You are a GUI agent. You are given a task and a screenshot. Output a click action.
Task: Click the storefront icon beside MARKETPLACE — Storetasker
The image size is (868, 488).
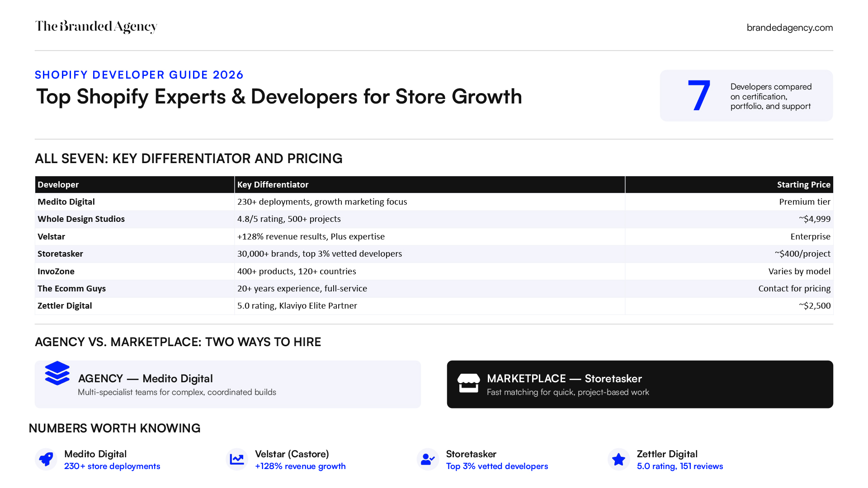[x=468, y=383]
